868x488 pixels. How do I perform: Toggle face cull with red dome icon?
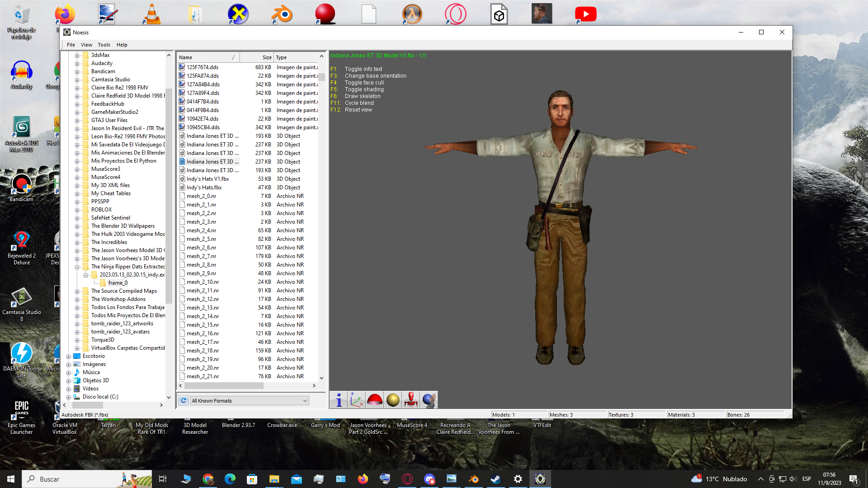[375, 400]
